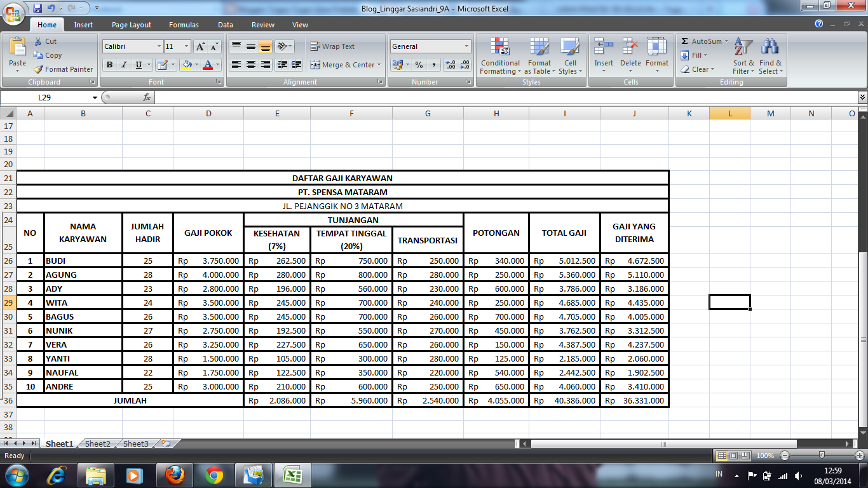The width and height of the screenshot is (868, 488).
Task: Click the Paste clipboard icon
Action: (x=18, y=47)
